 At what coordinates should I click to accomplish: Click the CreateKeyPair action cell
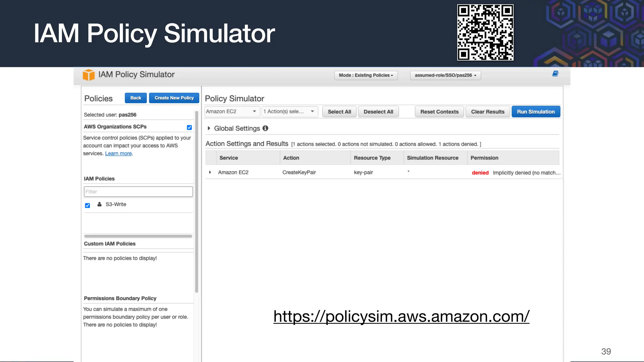coord(299,172)
